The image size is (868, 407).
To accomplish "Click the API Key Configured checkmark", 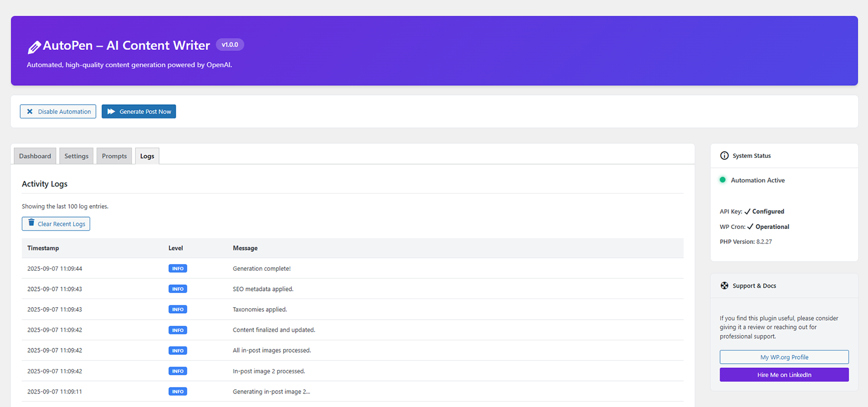I will coord(748,212).
